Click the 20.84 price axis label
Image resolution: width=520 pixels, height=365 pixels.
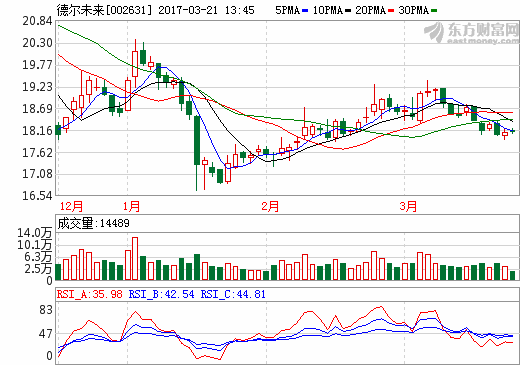[37, 21]
